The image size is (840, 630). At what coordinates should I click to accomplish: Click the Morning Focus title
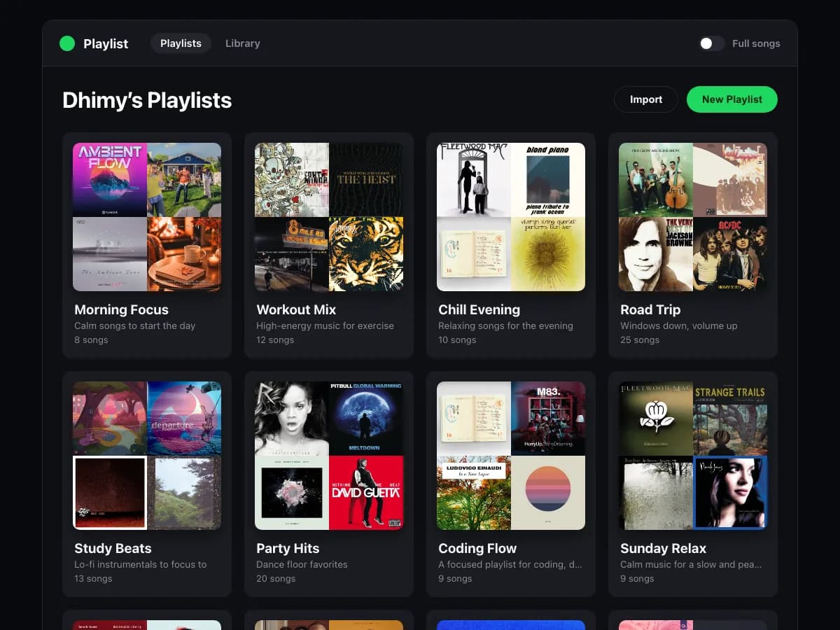coord(121,309)
